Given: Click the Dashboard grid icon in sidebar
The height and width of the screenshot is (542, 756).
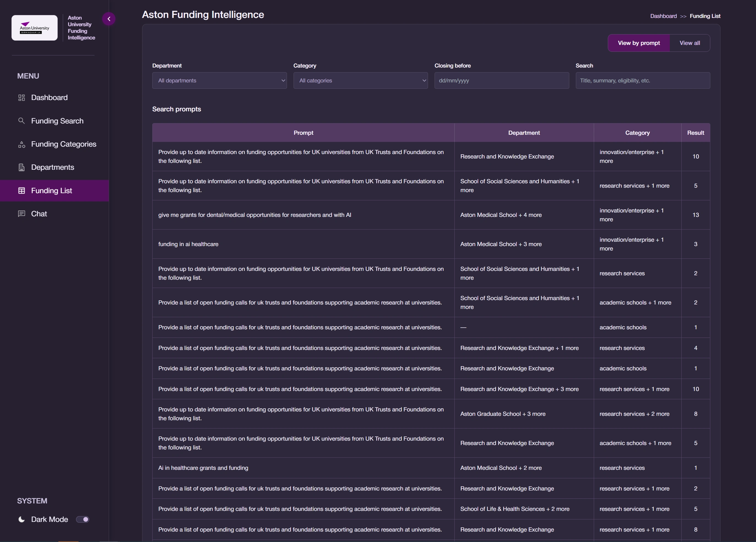Looking at the screenshot, I should 22,98.
